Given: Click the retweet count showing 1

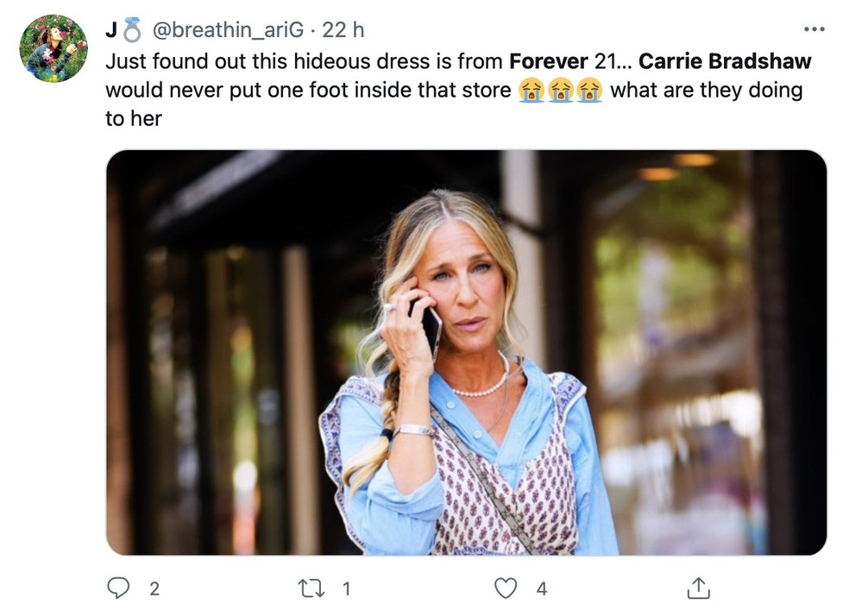Looking at the screenshot, I should point(345,588).
